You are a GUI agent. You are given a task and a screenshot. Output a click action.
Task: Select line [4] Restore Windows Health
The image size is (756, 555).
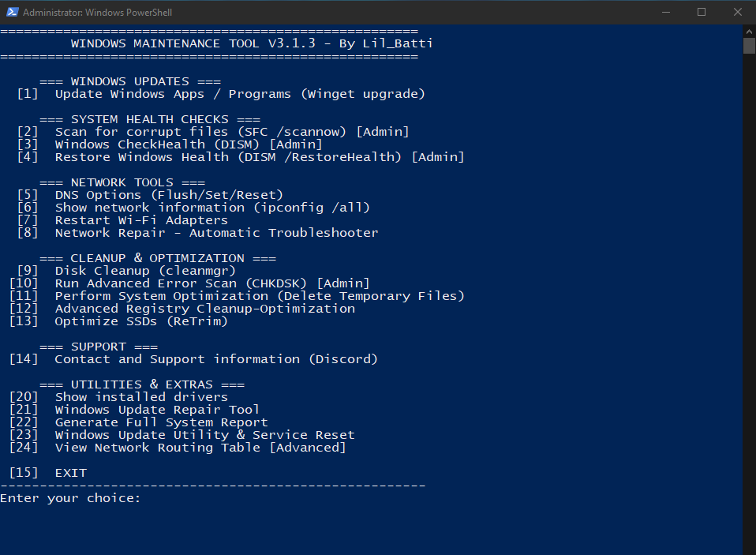(241, 157)
